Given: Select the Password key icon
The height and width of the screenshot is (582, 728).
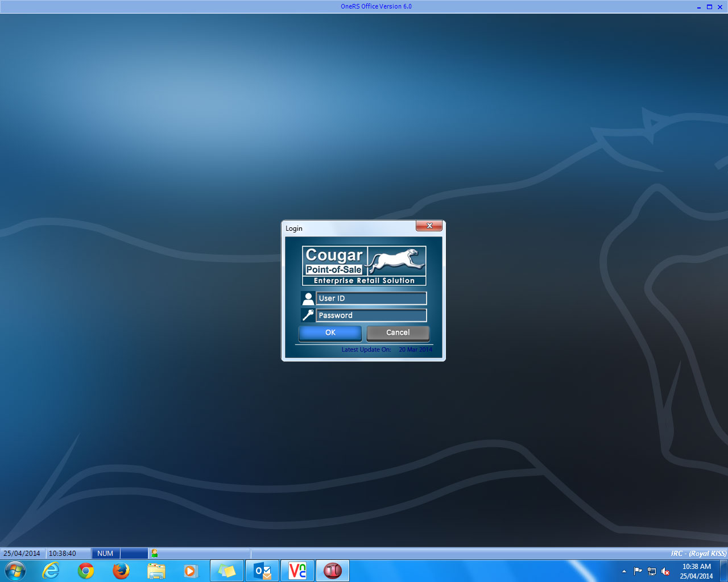Looking at the screenshot, I should point(308,315).
